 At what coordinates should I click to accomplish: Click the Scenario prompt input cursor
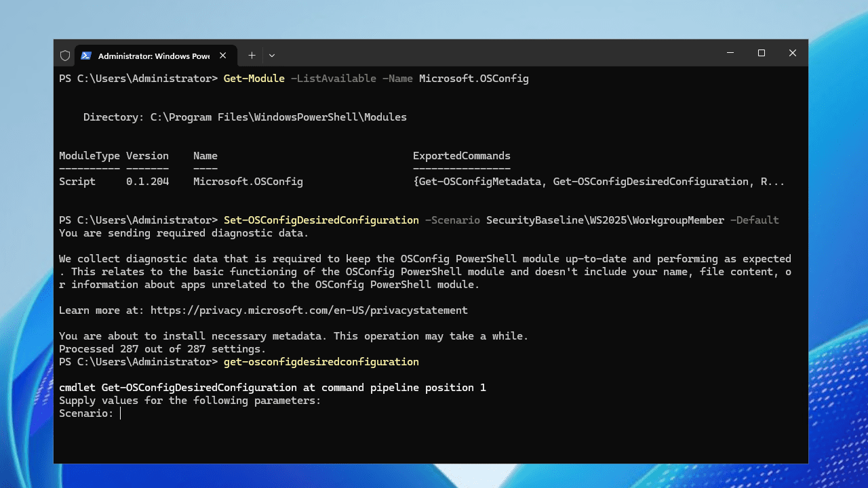point(121,413)
